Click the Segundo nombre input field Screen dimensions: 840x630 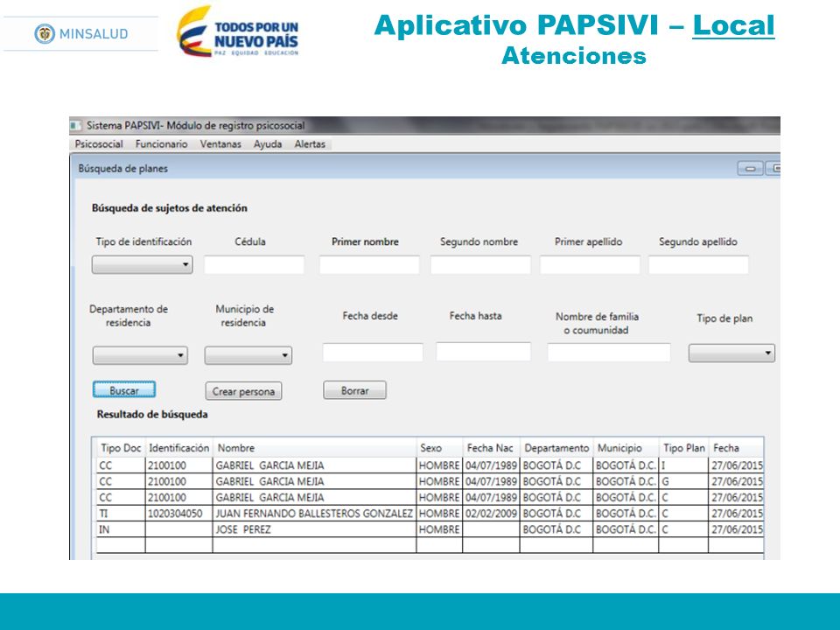coord(480,264)
